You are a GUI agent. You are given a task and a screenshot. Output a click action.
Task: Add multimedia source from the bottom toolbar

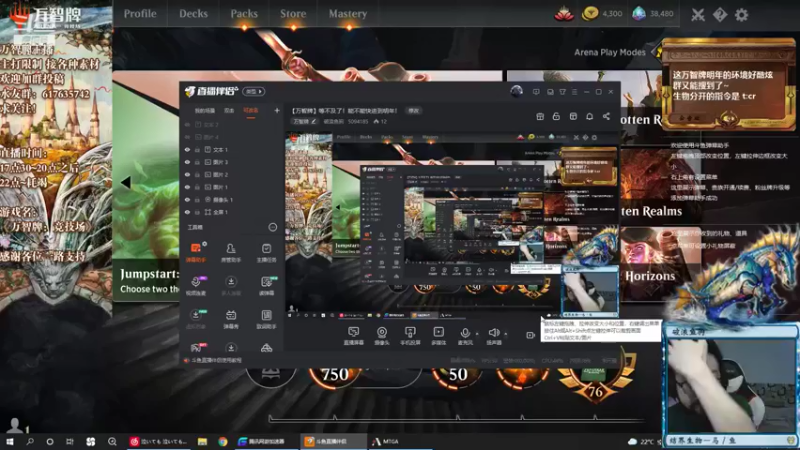(438, 336)
